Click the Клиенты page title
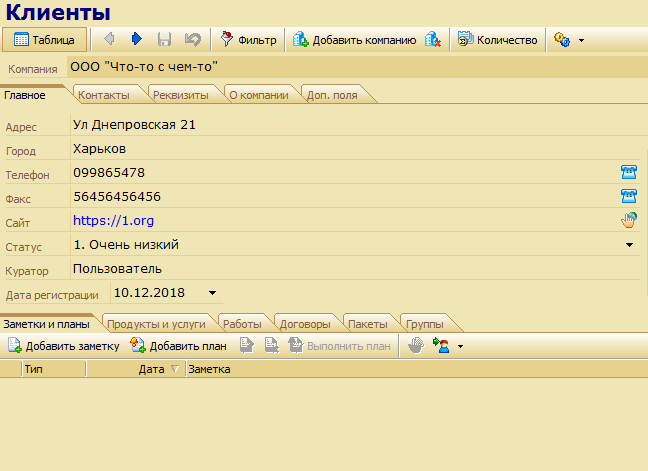The image size is (648, 471). (x=58, y=12)
